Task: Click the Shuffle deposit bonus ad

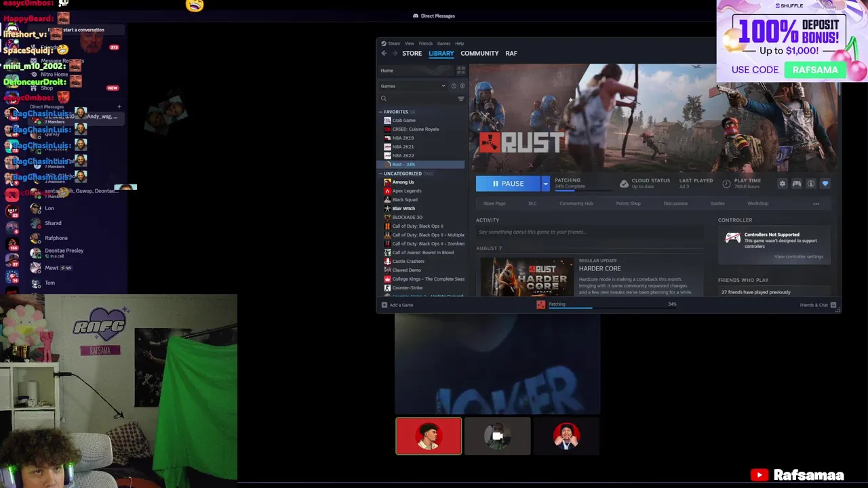Action: click(791, 41)
